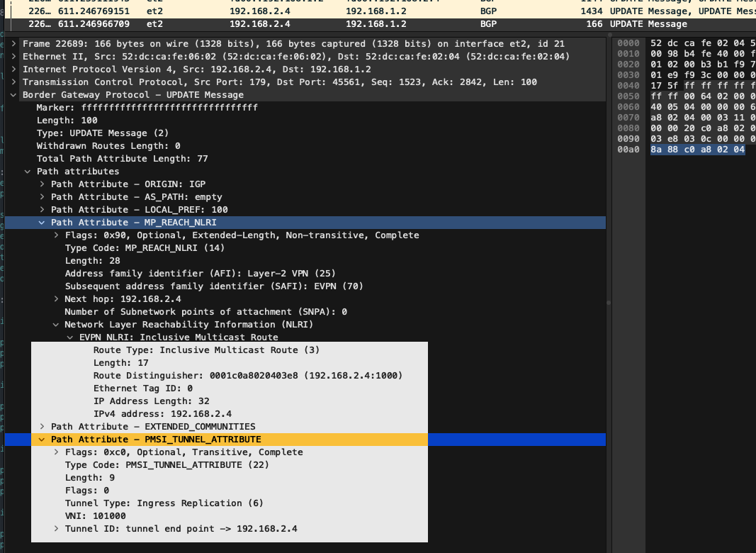Collapse the Border Gateway Protocol UPDATE section
Image resolution: width=756 pixels, height=553 pixels.
[x=14, y=95]
